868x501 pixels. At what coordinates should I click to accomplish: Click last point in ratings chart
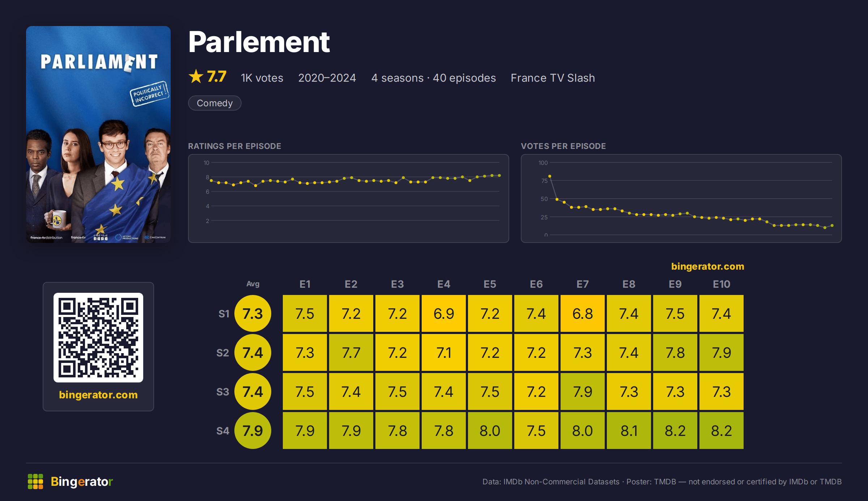click(499, 175)
